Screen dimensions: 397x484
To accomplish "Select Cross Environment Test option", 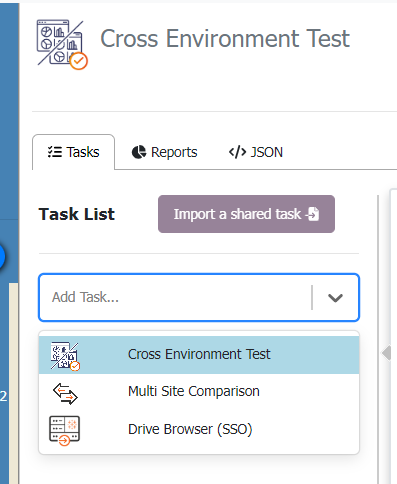I will 199,355.
